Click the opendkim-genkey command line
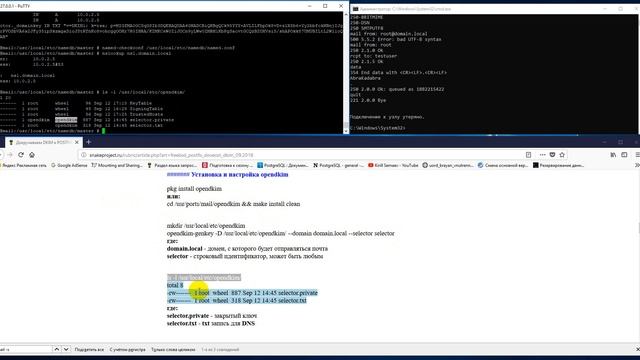Screen dimensions: 640x360 (x=280, y=233)
